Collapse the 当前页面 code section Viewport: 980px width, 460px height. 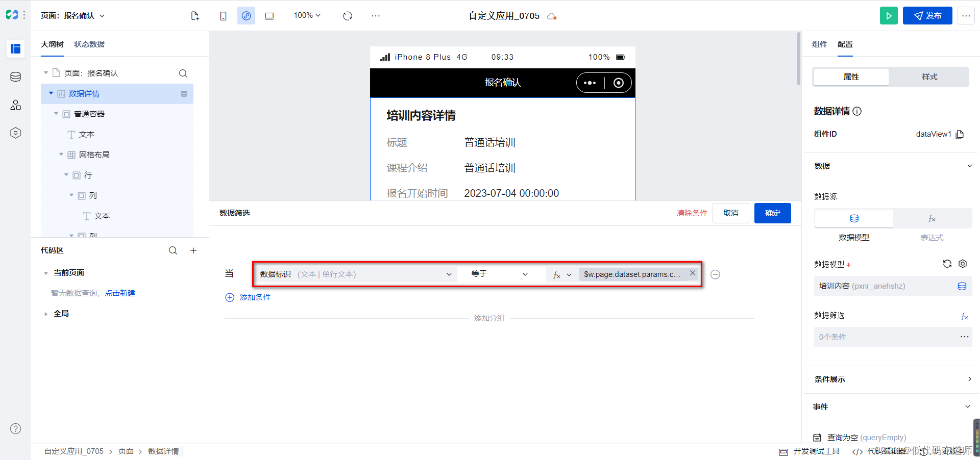click(46, 273)
